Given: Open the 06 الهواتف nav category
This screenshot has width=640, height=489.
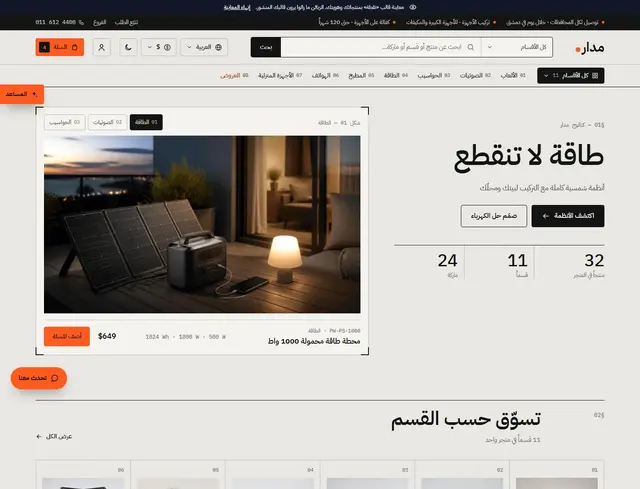Looking at the screenshot, I should [x=325, y=76].
